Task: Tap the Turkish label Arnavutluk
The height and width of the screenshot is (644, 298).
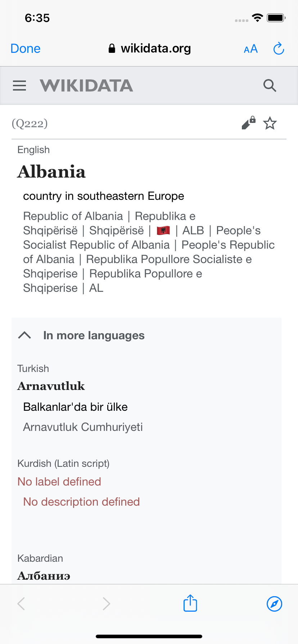Action: pyautogui.click(x=51, y=386)
